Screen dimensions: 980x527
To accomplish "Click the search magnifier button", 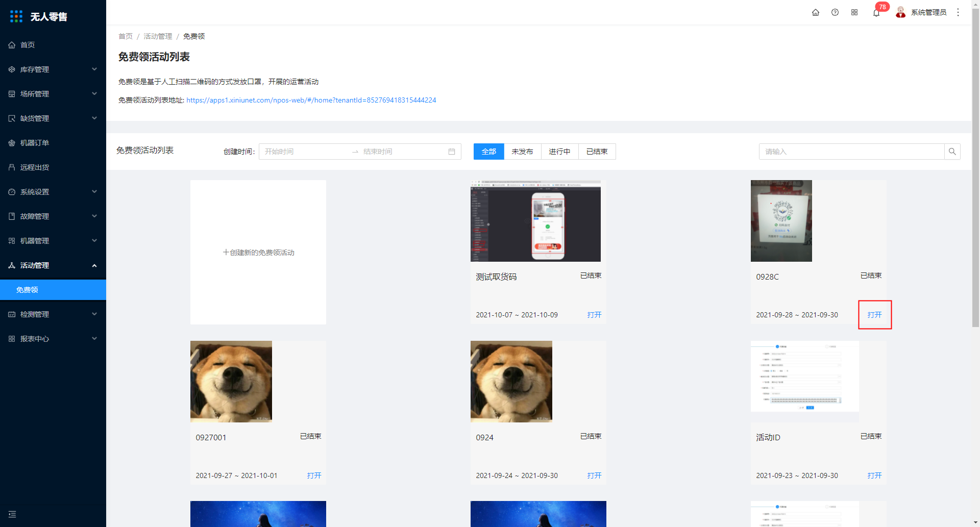I will [952, 152].
